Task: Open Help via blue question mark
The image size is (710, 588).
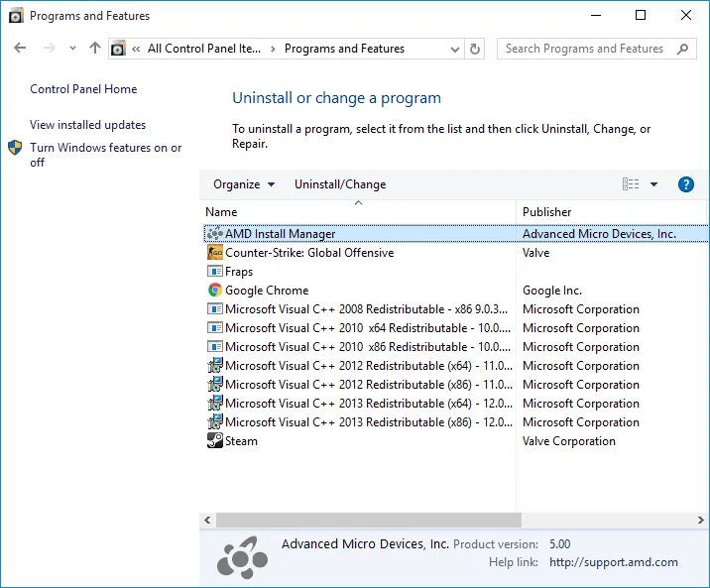Action: [x=686, y=184]
